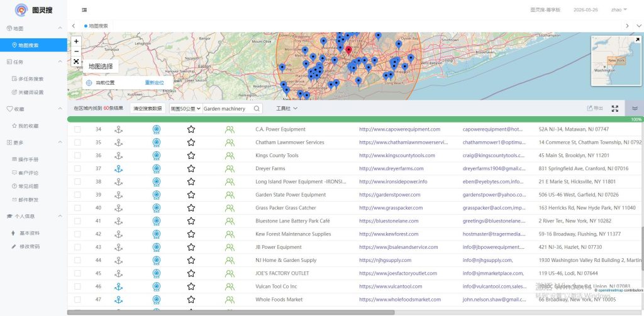Click the map zoom in plus button
Screen dimensions: 644x316
76,41
